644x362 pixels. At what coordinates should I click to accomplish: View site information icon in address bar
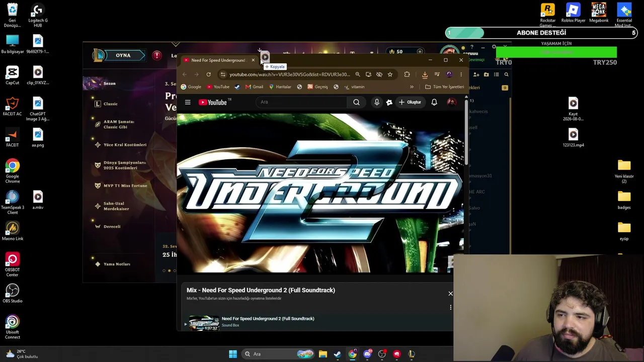click(223, 74)
